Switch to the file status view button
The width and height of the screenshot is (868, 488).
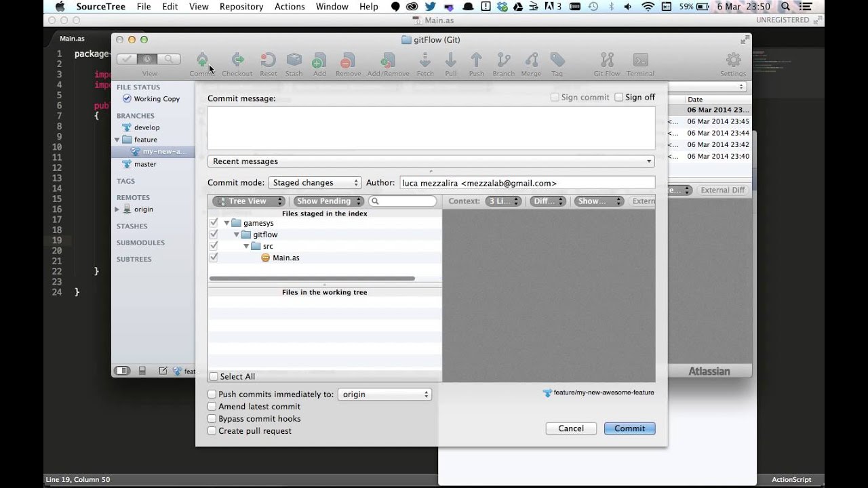pos(127,60)
